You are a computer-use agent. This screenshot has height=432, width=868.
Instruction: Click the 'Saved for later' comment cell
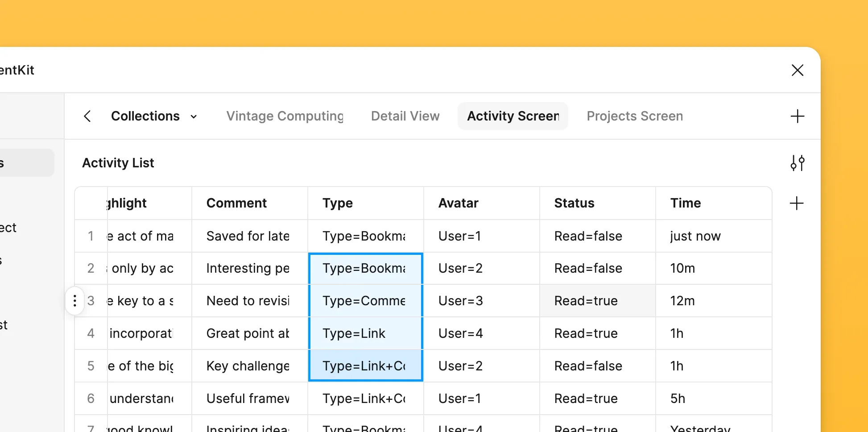248,236
